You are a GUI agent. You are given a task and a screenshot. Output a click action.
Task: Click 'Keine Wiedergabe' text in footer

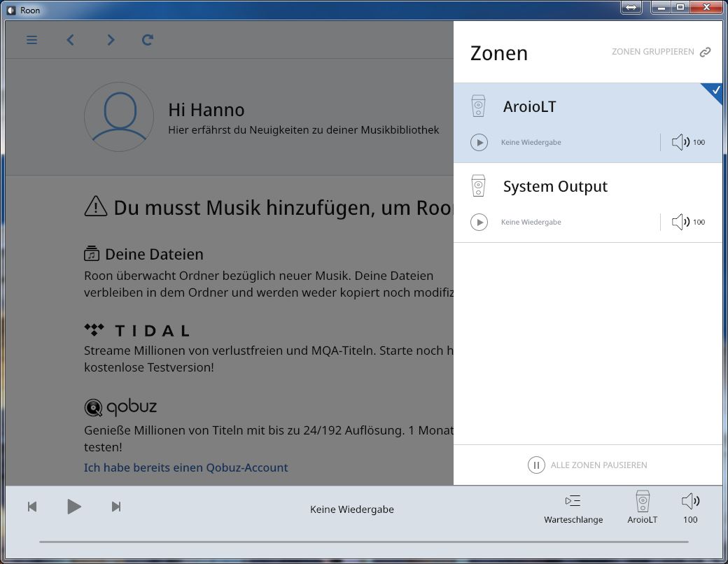coord(352,509)
